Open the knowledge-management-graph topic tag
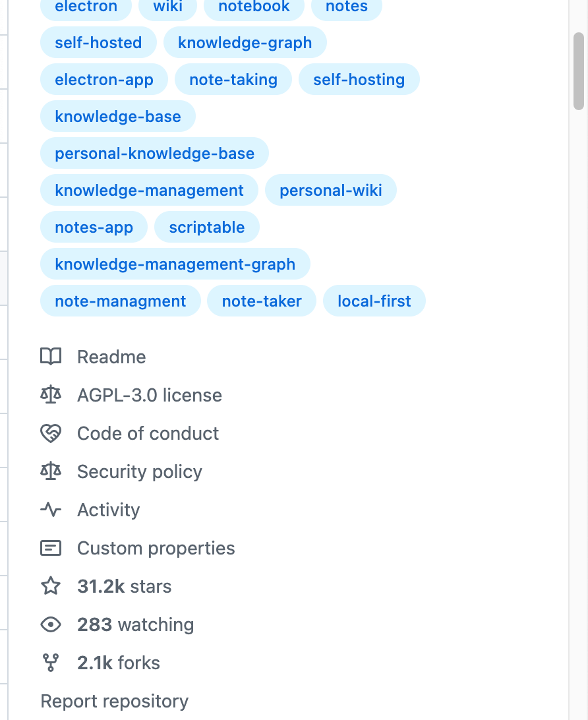The image size is (588, 720). pyautogui.click(x=175, y=264)
